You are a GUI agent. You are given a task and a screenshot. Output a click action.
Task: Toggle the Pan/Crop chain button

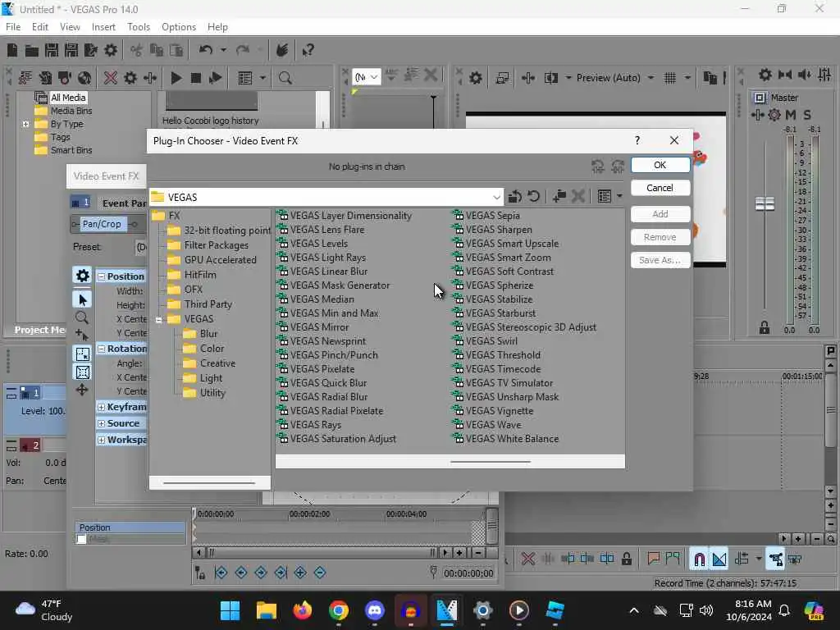pyautogui.click(x=104, y=224)
